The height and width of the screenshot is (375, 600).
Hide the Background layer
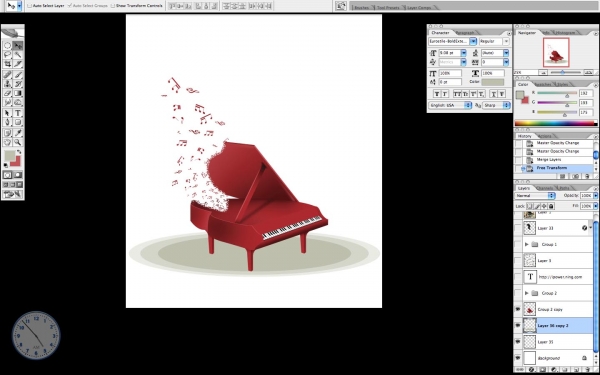tap(518, 358)
